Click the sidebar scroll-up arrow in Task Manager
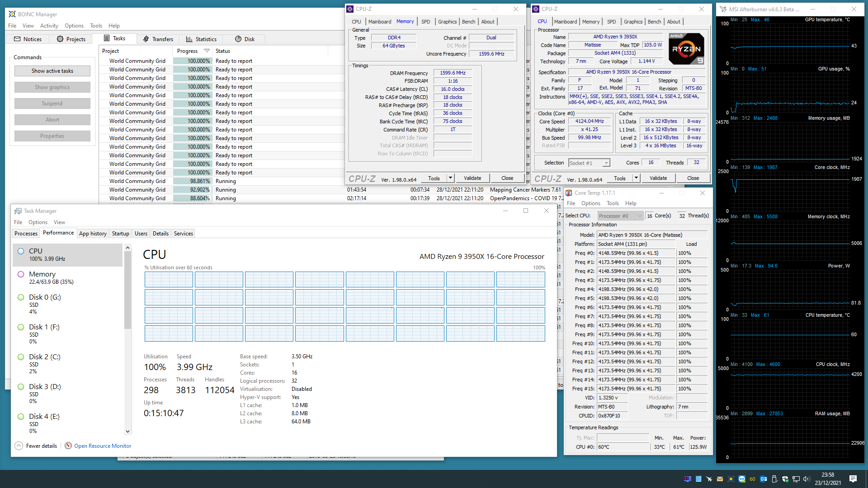Screen dimensions: 868x488 tap(127, 248)
